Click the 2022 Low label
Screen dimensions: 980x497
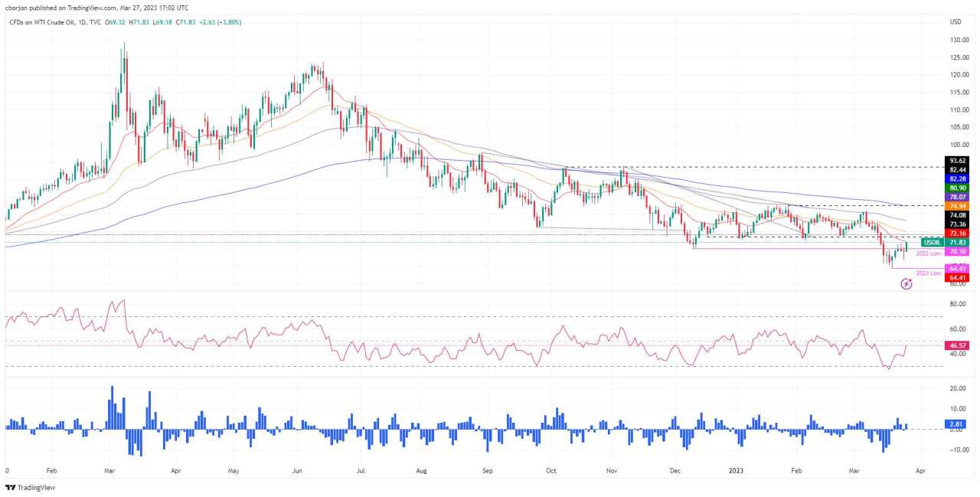click(928, 253)
